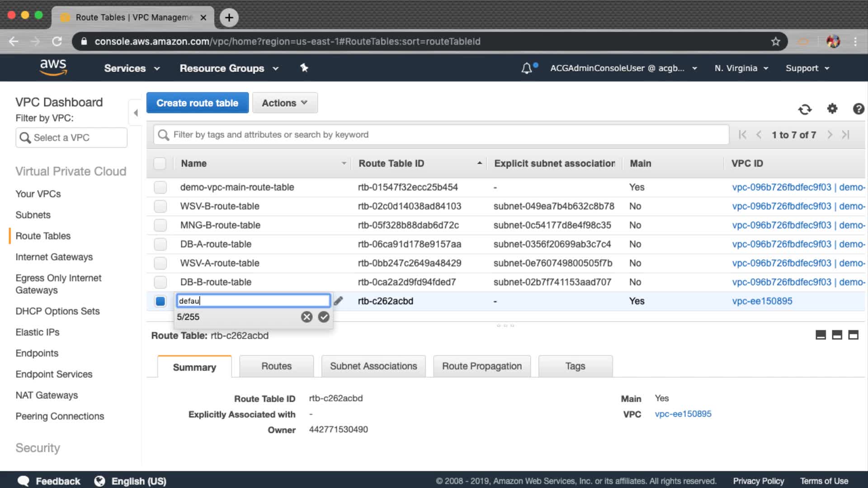
Task: Click Create route table button
Action: 197,103
